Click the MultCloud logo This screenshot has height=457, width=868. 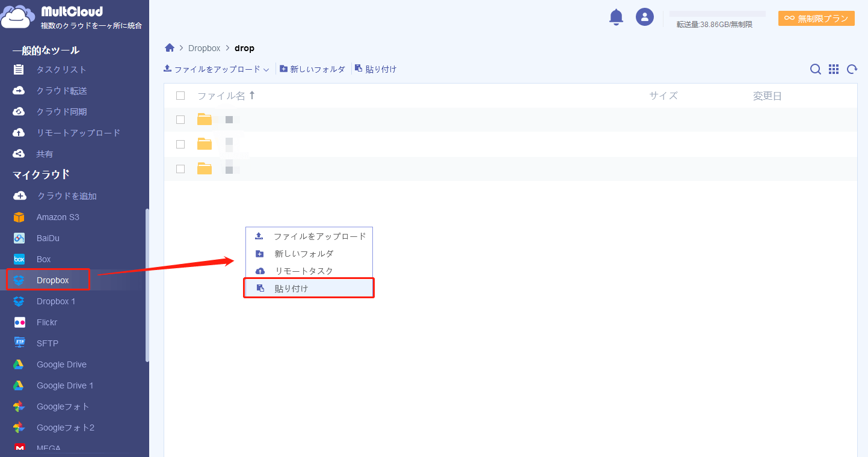coord(72,17)
